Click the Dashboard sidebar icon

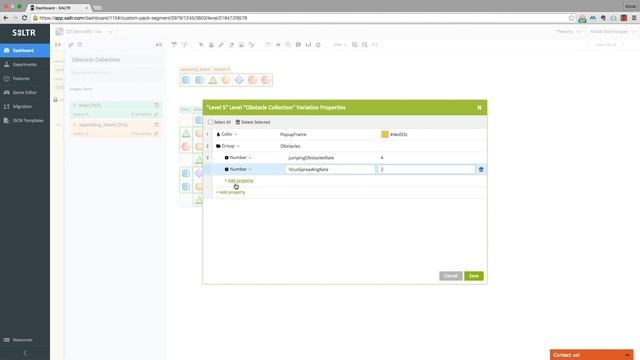coord(7,50)
